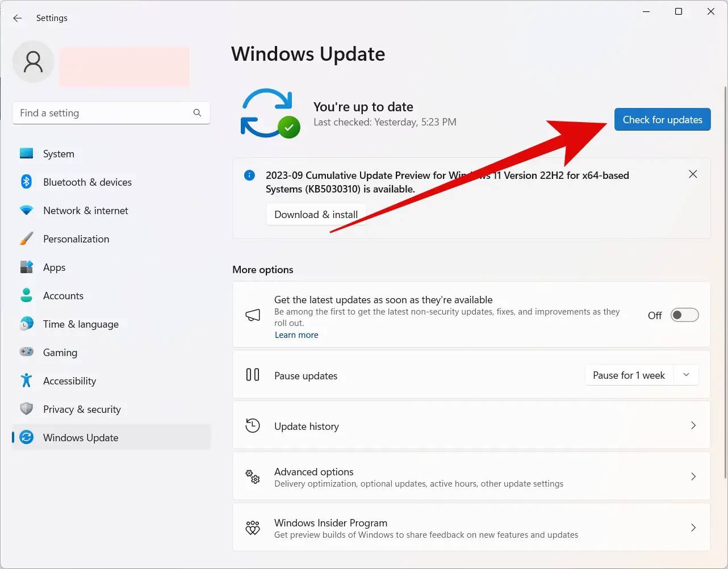Click the search magnifier icon

tap(197, 113)
